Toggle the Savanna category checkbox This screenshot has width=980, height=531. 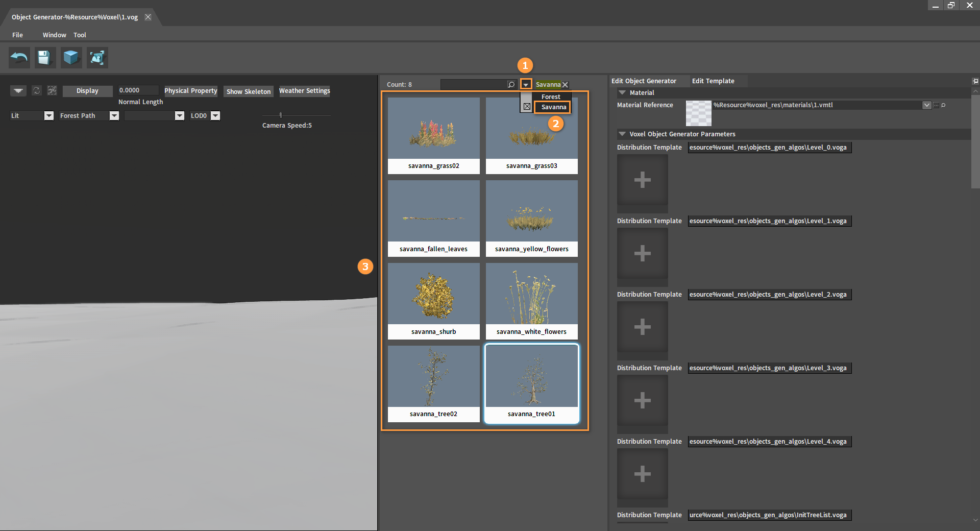click(x=527, y=107)
